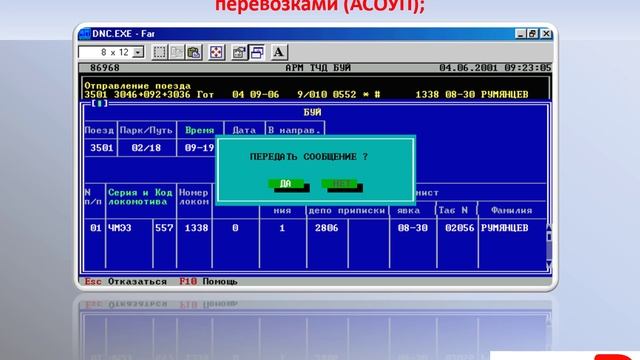
Task: Close the DNC.EXE - Far window
Action: (x=546, y=34)
